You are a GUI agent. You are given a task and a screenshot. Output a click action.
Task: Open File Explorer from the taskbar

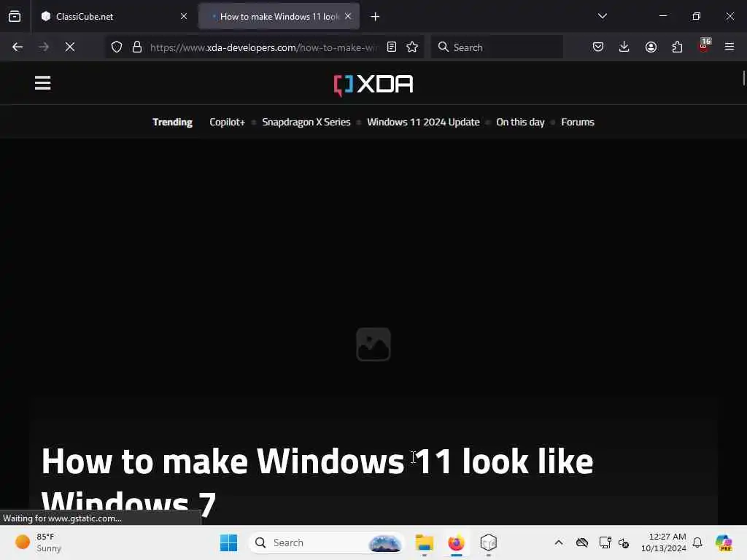(424, 542)
